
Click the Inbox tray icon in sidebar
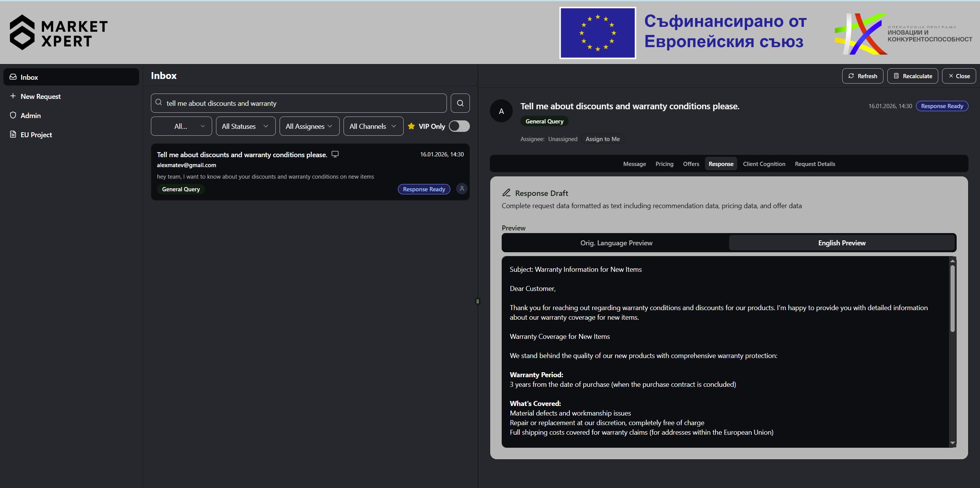click(13, 77)
